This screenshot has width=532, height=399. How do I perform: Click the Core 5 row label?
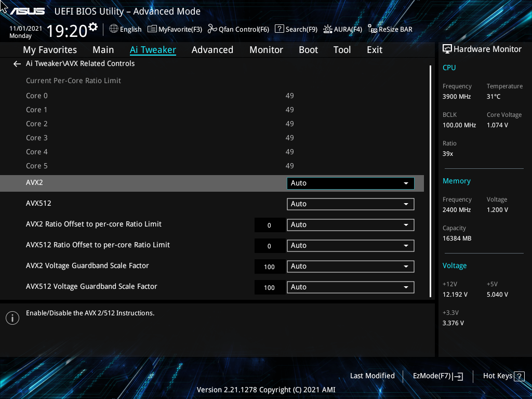point(37,166)
